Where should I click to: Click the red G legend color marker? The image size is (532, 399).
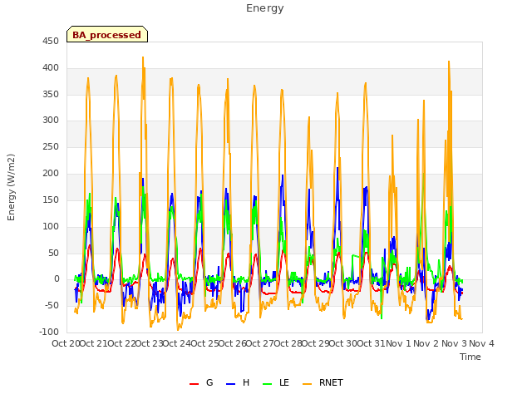194,384
